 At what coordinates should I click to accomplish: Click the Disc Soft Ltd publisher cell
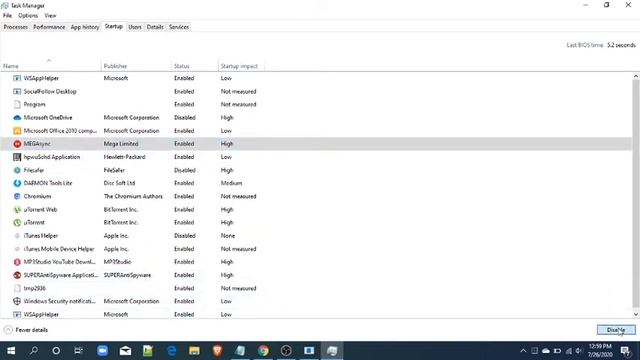tap(119, 183)
